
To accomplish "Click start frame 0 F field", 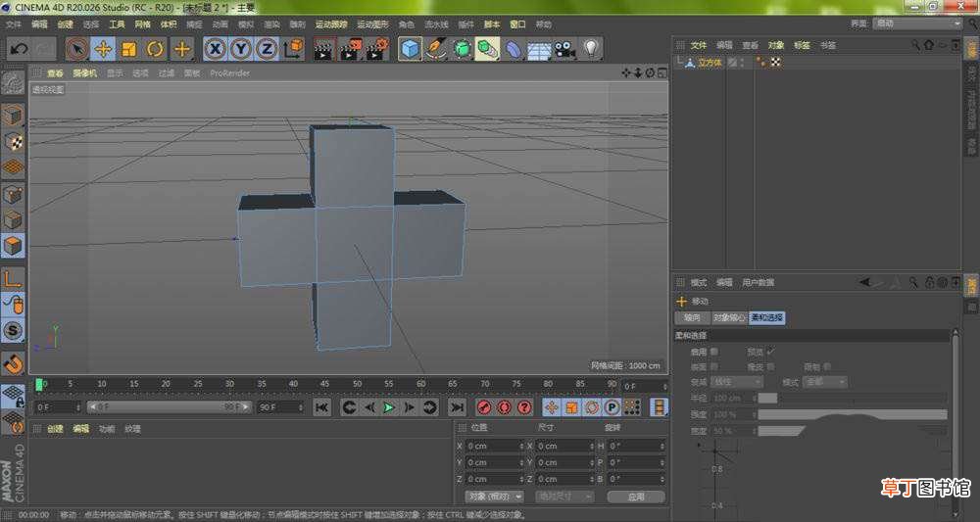I will pyautogui.click(x=58, y=407).
